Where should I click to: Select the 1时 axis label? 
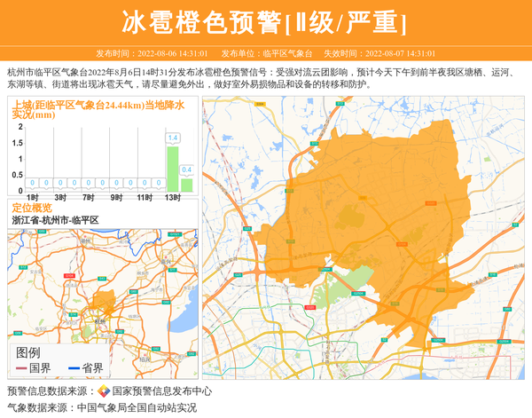pyautogui.click(x=32, y=196)
